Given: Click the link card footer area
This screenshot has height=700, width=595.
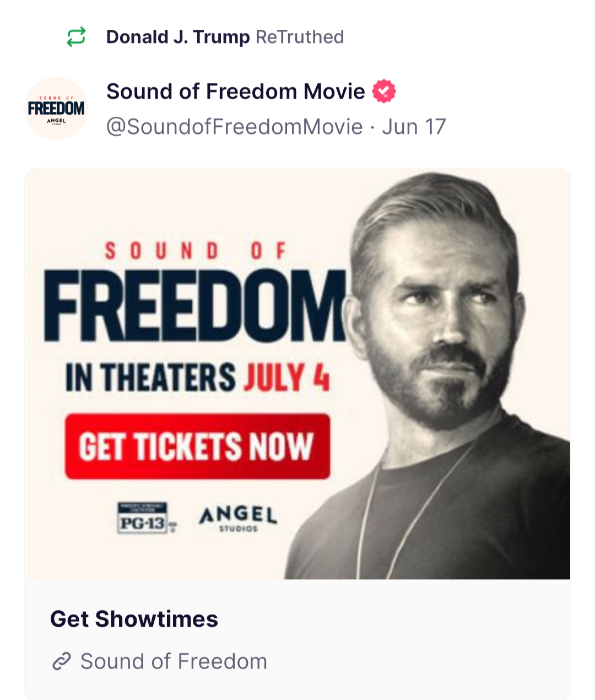Looking at the screenshot, I should 297,639.
